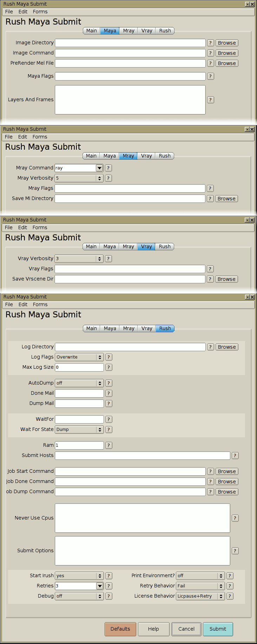Image resolution: width=257 pixels, height=644 pixels.
Task: Expand the Retries combo box arrow
Action: coord(100,586)
